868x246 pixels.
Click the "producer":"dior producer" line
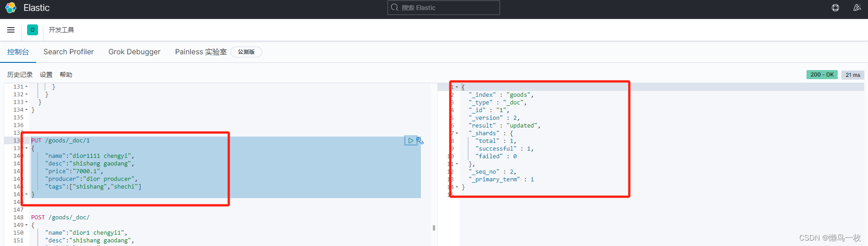91,179
